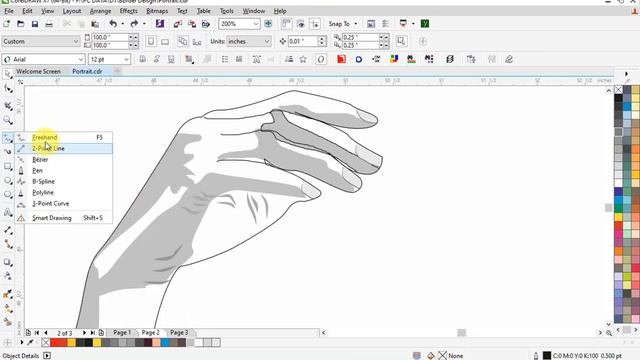This screenshot has width=640, height=360.
Task: Choose 2-Point Line from flyout
Action: coord(64,148)
